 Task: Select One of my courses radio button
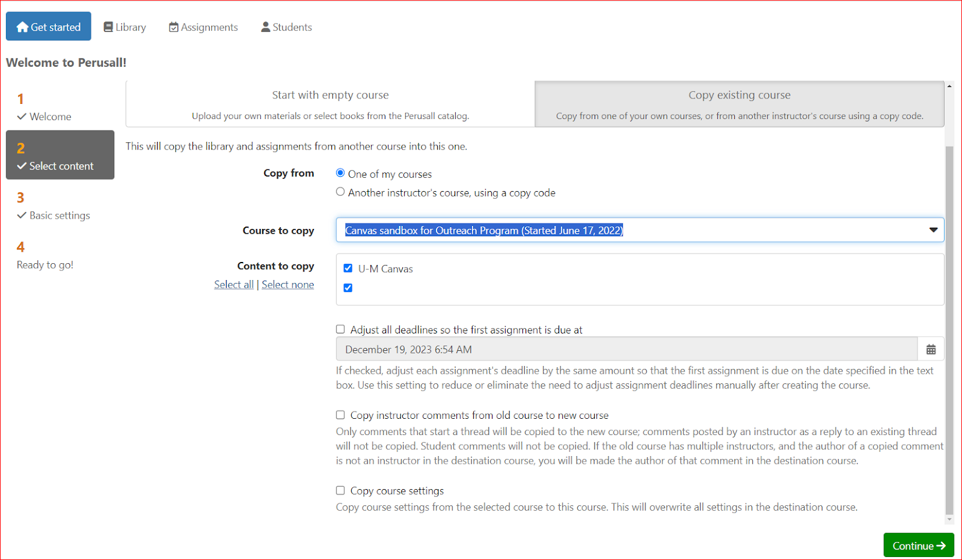[340, 173]
